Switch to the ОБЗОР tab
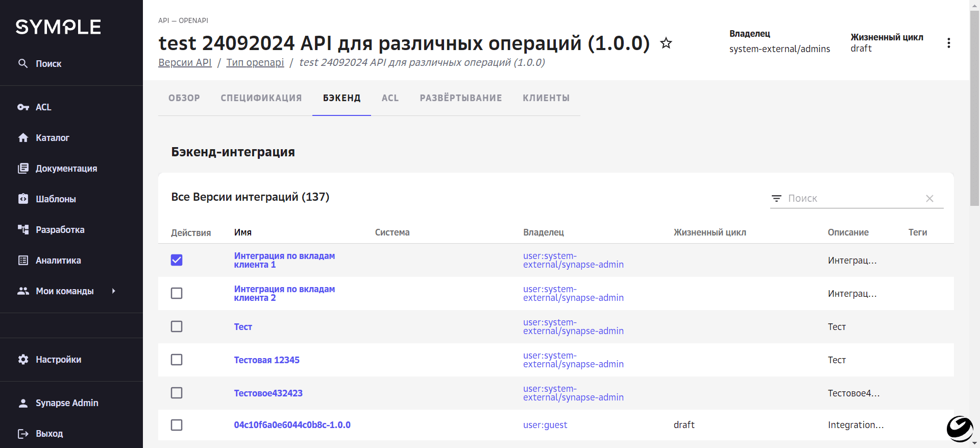Viewport: 980px width, 448px height. (184, 98)
